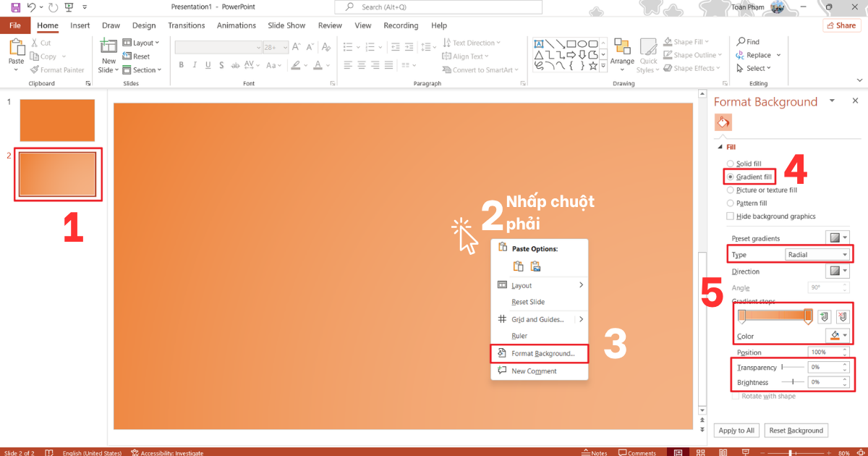Switch to the Transitions tab
The height and width of the screenshot is (456, 868).
click(x=187, y=25)
